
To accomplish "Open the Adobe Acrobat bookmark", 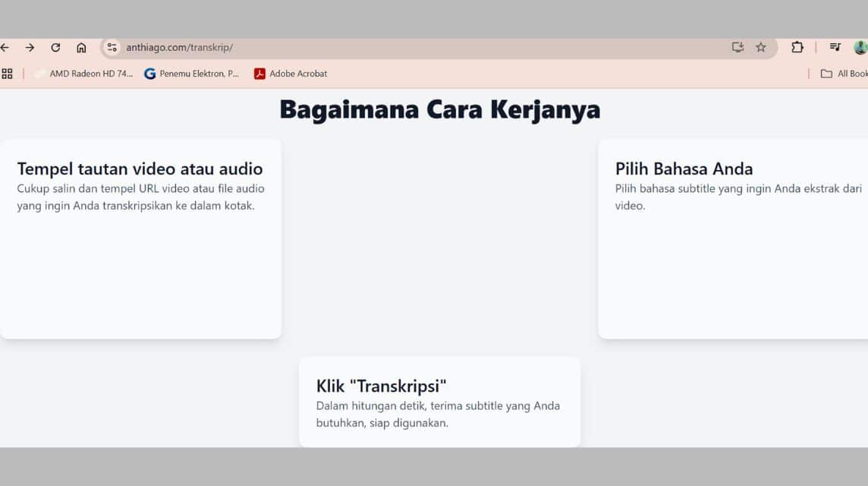I will (291, 74).
